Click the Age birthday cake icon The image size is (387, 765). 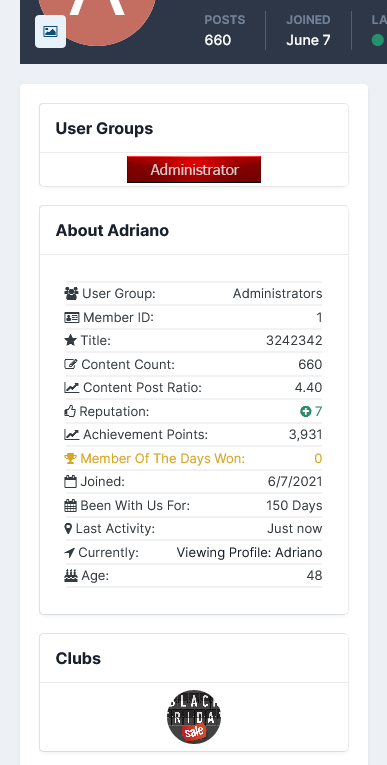point(71,576)
